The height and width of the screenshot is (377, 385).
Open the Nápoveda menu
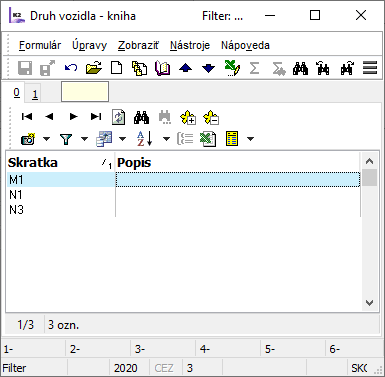coord(245,45)
